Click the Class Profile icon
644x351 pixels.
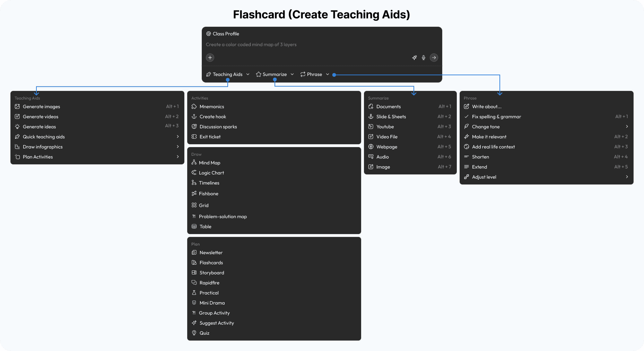tap(208, 34)
